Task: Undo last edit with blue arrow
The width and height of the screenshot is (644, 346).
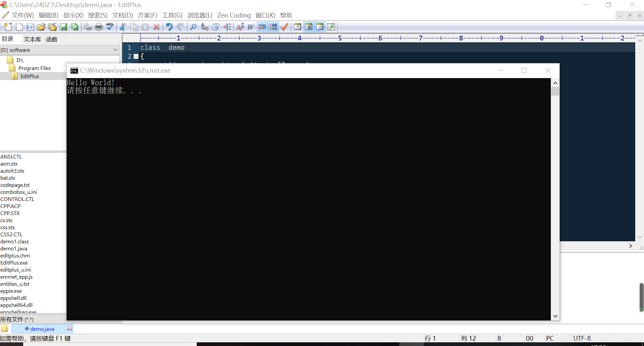Action: tap(169, 27)
